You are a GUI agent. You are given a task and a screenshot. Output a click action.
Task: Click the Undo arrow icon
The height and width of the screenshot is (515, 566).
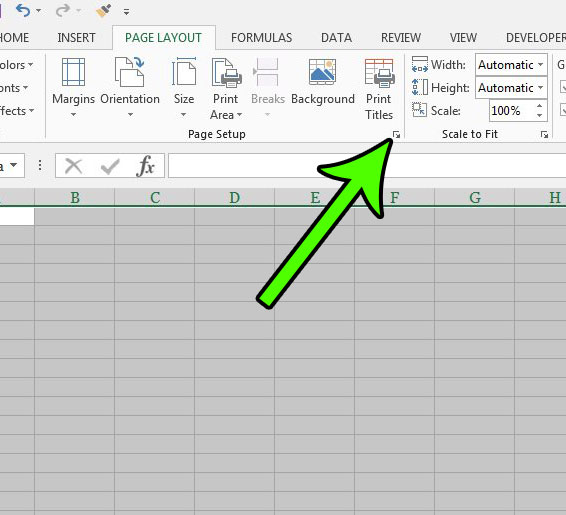tap(23, 10)
